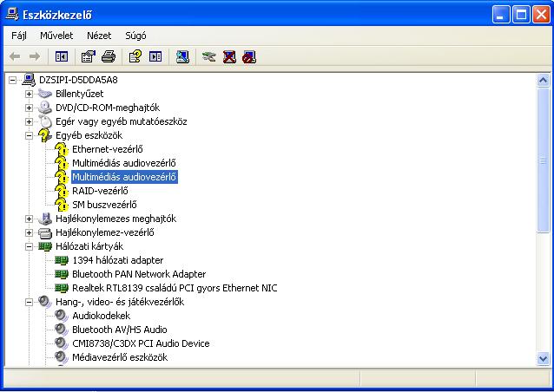This screenshot has width=554, height=392.
Task: Click the speaker icon beside Hang-, video- és játékvezérlők
Action: [x=45, y=302]
